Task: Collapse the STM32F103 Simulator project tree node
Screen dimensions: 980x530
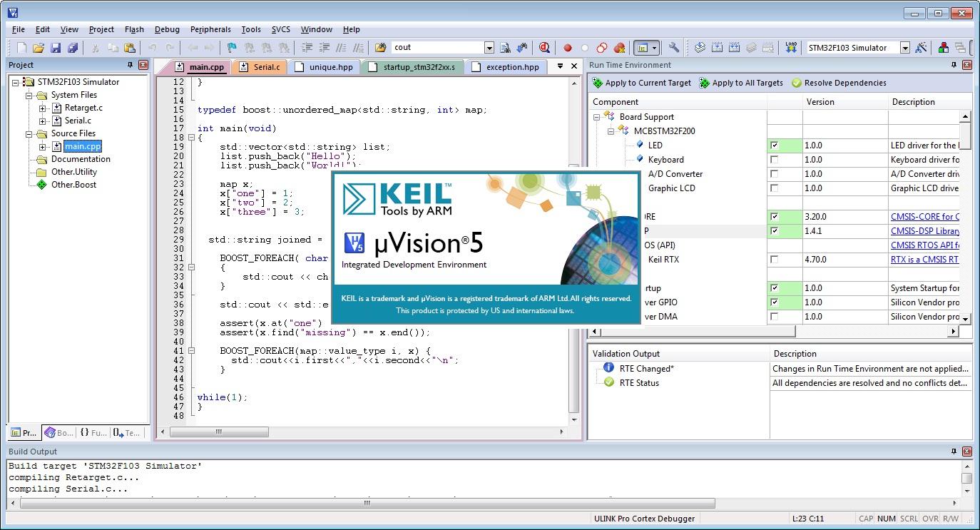Action: pyautogui.click(x=15, y=82)
